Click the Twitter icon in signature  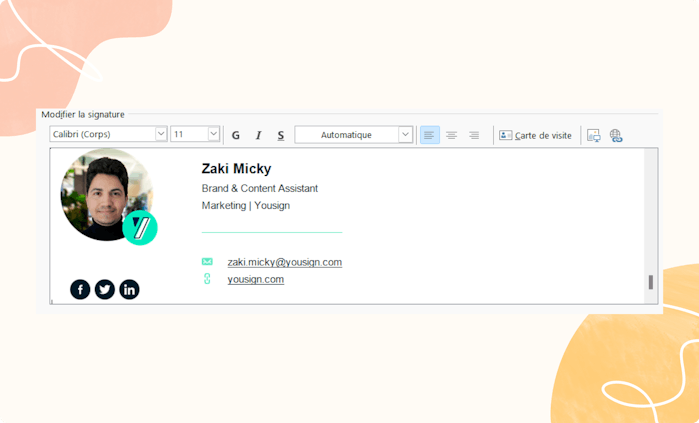pyautogui.click(x=105, y=290)
